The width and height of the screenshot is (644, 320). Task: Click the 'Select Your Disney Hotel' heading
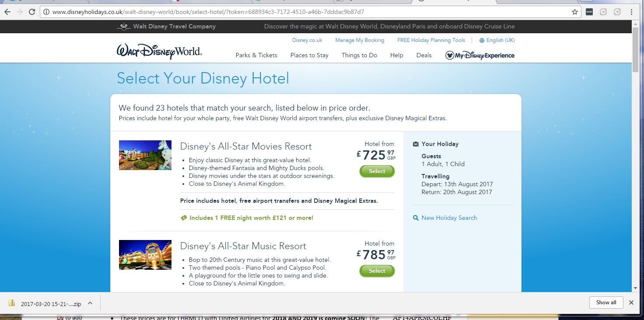pyautogui.click(x=203, y=79)
